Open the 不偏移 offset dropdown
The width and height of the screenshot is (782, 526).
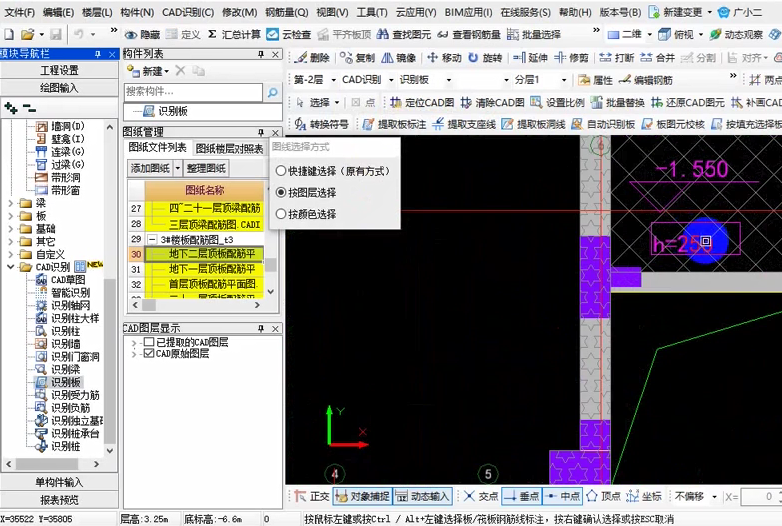715,497
